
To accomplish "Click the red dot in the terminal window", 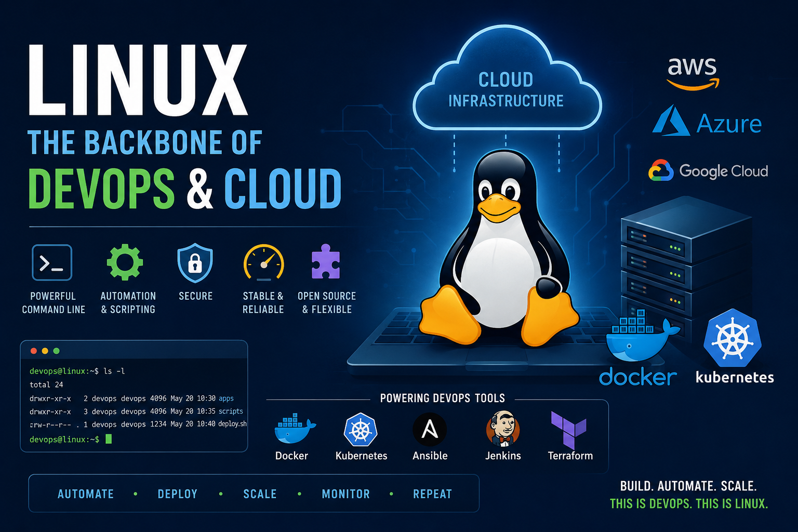I will point(34,351).
